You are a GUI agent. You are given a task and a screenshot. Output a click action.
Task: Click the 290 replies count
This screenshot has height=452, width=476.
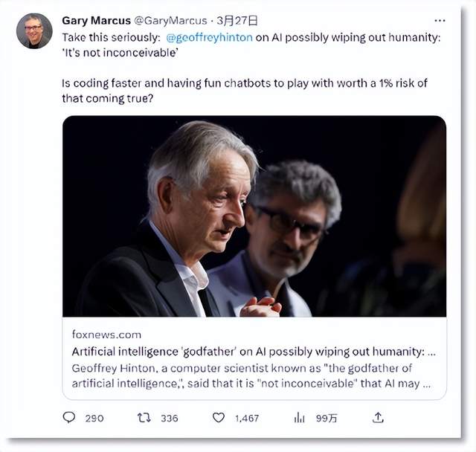click(94, 419)
